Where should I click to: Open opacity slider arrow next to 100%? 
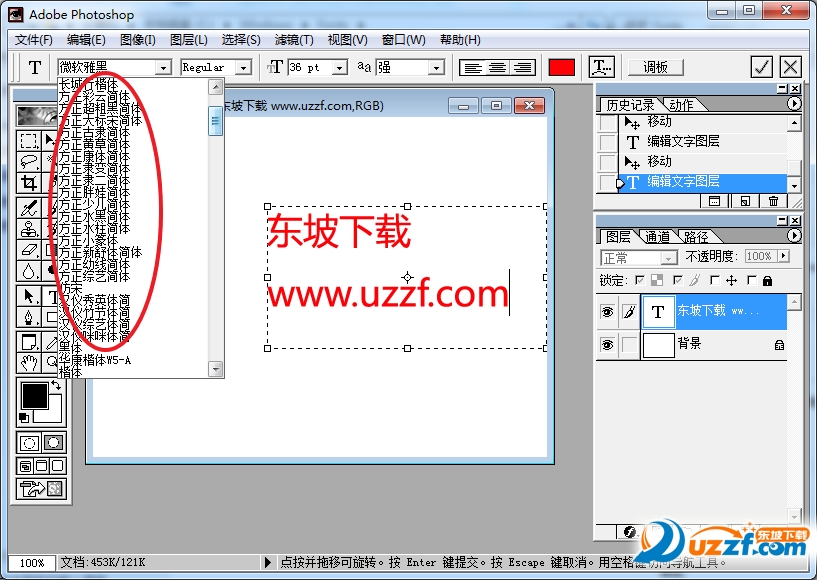[x=783, y=256]
